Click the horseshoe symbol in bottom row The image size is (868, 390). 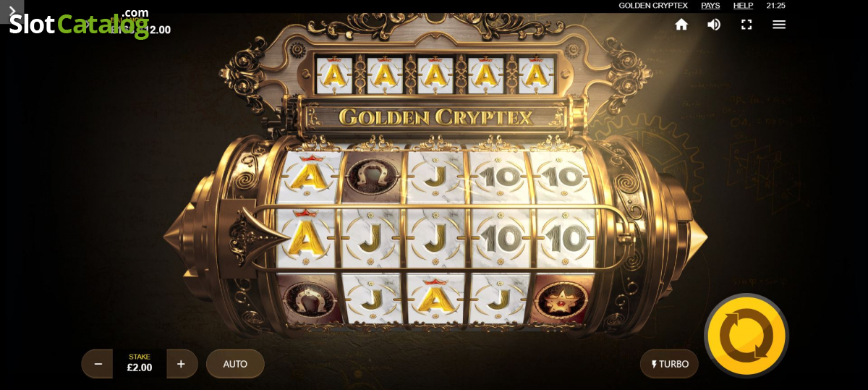pos(307,299)
